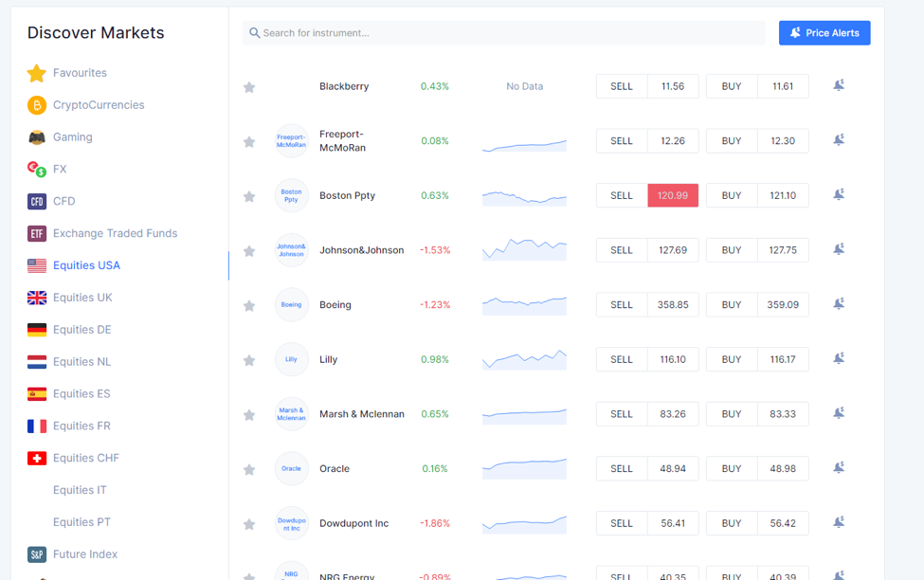The image size is (924, 580).
Task: Buy Oracle at 48.98
Action: (757, 468)
